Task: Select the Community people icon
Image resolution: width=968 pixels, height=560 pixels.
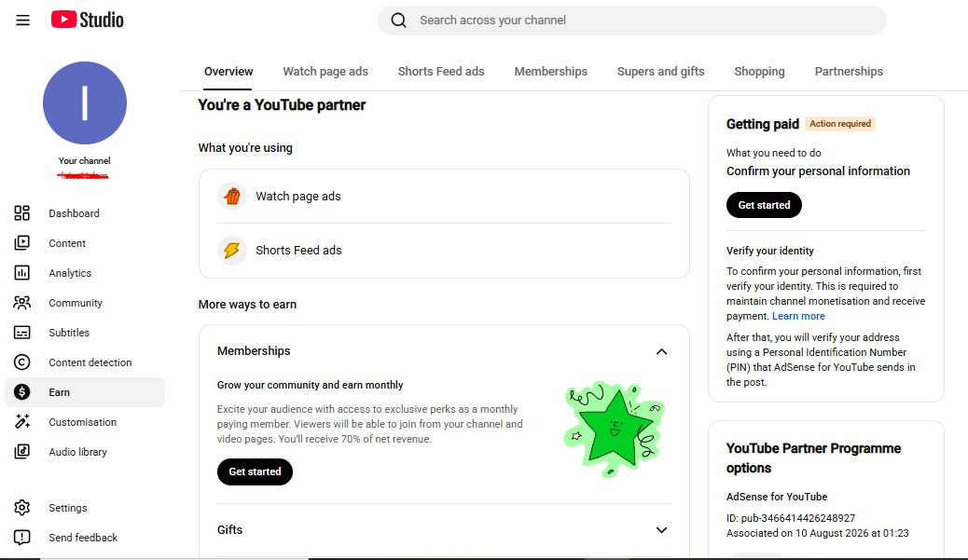Action: point(21,303)
